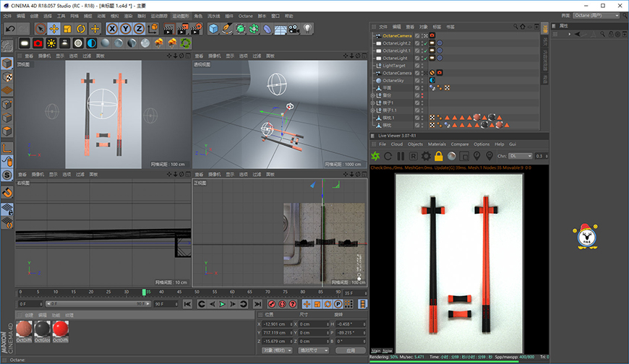The image size is (629, 364).
Task: Open Materials menu in Live Viewer
Action: click(x=437, y=144)
